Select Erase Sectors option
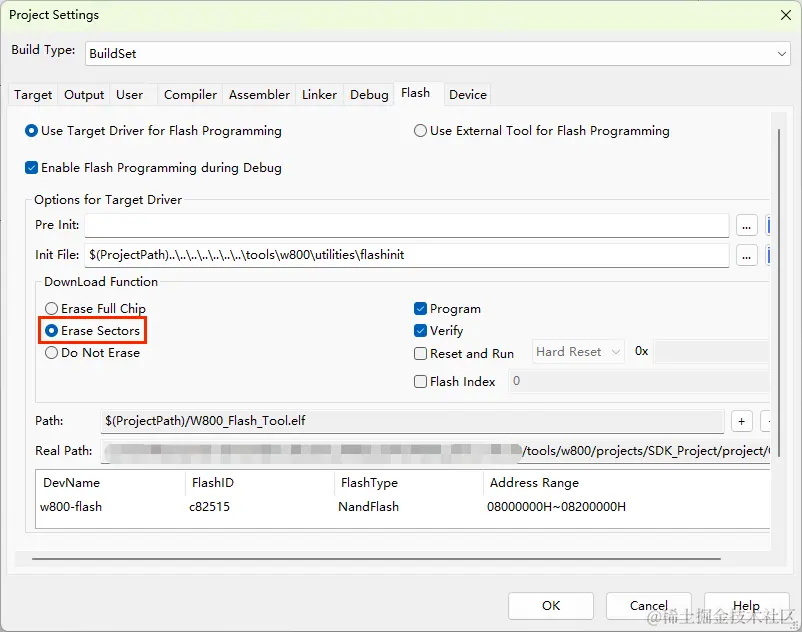802x632 pixels. tap(93, 331)
